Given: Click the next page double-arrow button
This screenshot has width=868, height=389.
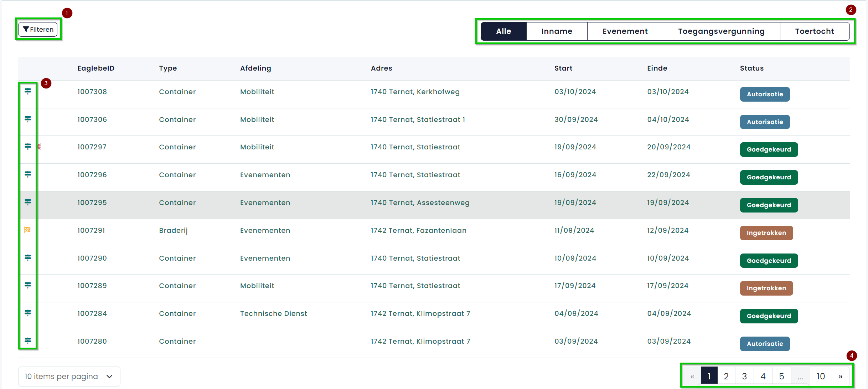Looking at the screenshot, I should pyautogui.click(x=840, y=377).
